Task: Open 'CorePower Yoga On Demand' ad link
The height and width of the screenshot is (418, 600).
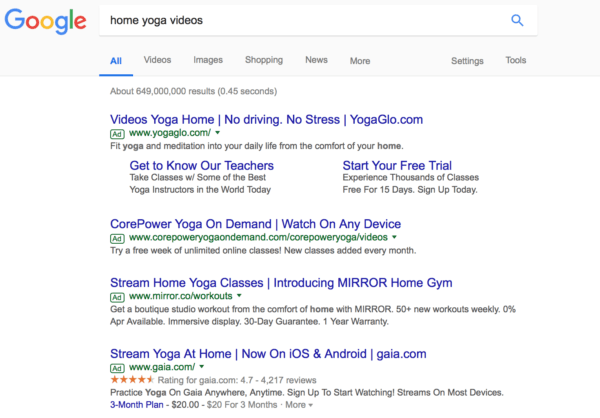Action: [256, 224]
